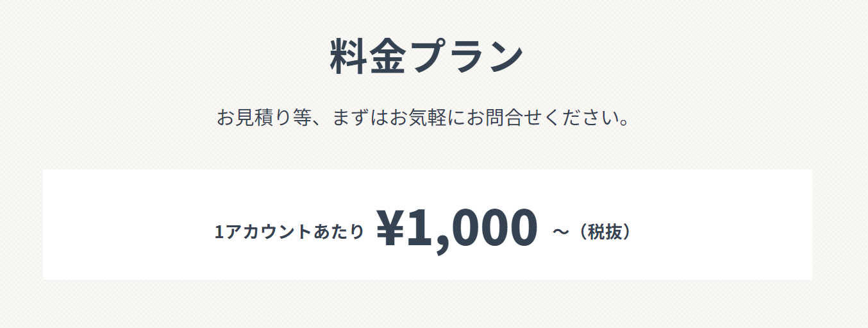Screen dimensions: 868x328
Task: Click the 1,000 number in price
Action: [472, 229]
